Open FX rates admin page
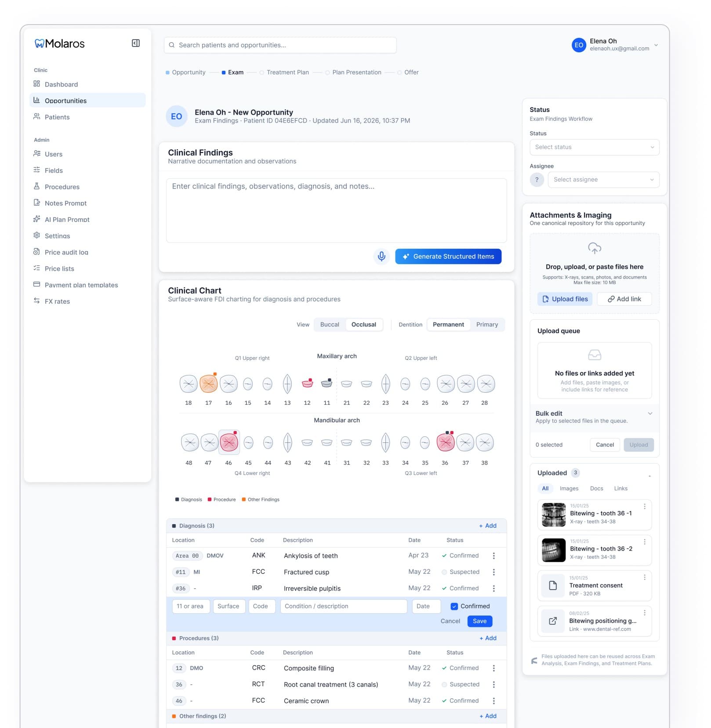The width and height of the screenshot is (711, 728). 87,301
